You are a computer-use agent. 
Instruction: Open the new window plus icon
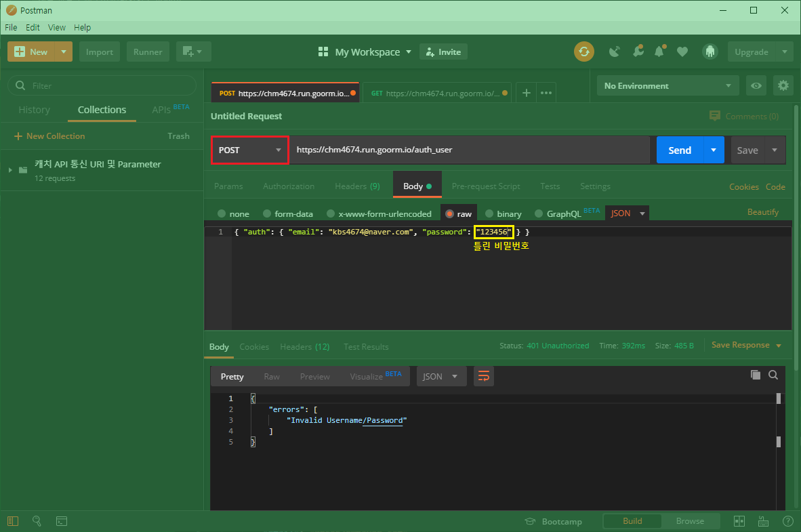192,52
